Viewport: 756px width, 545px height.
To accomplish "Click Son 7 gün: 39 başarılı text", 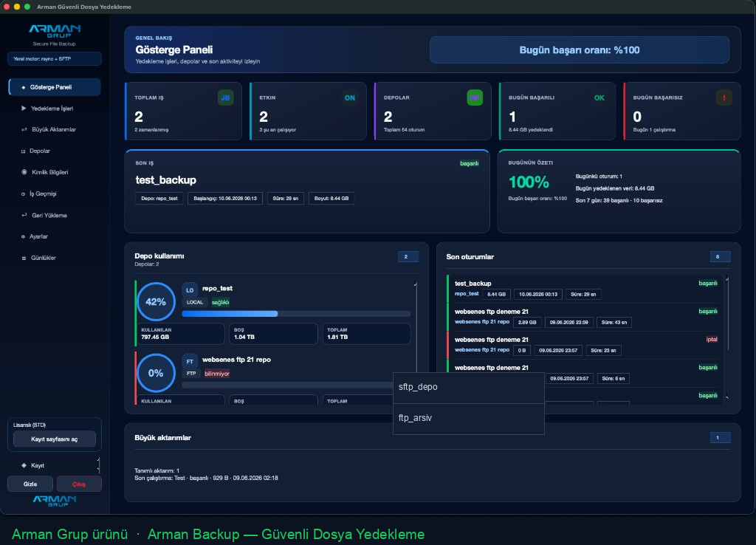I will click(x=619, y=201).
